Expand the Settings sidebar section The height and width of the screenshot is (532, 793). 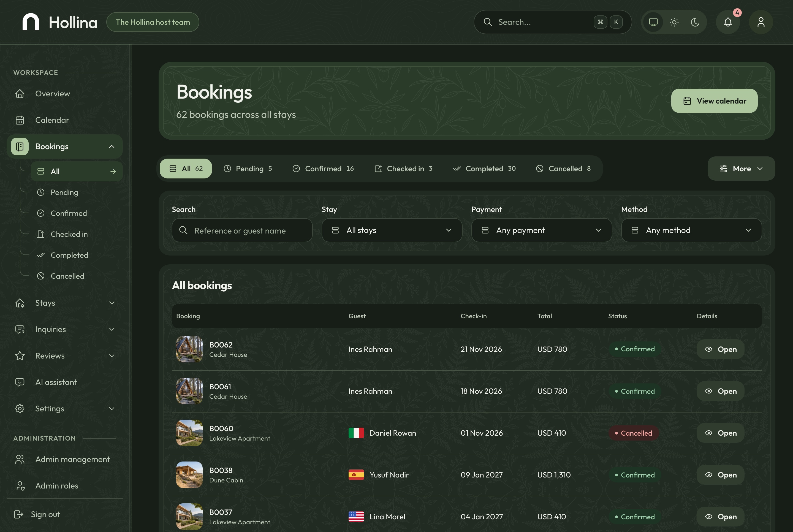coord(112,409)
